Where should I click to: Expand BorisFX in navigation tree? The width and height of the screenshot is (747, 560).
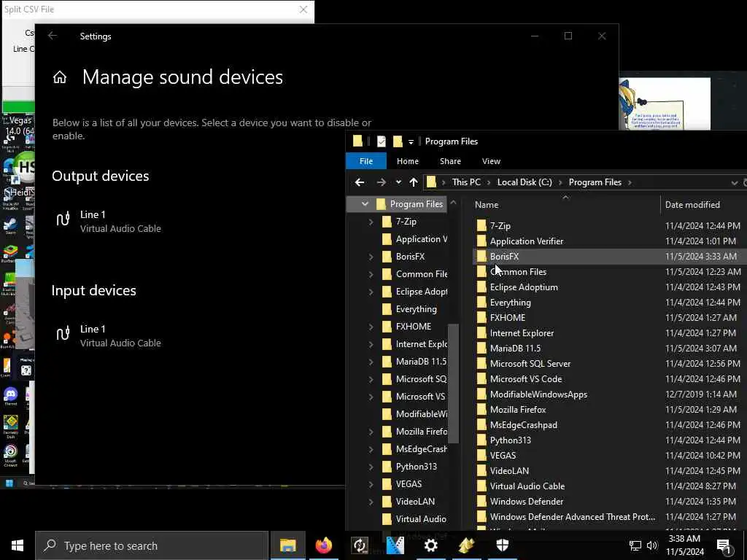point(371,257)
